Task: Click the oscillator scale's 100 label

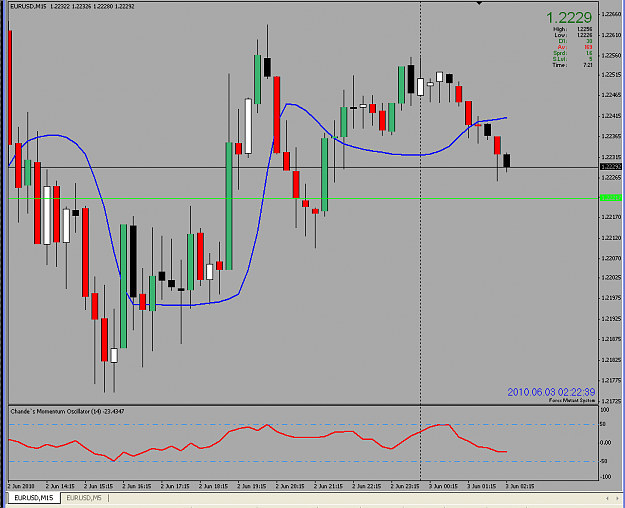Action: coord(605,410)
